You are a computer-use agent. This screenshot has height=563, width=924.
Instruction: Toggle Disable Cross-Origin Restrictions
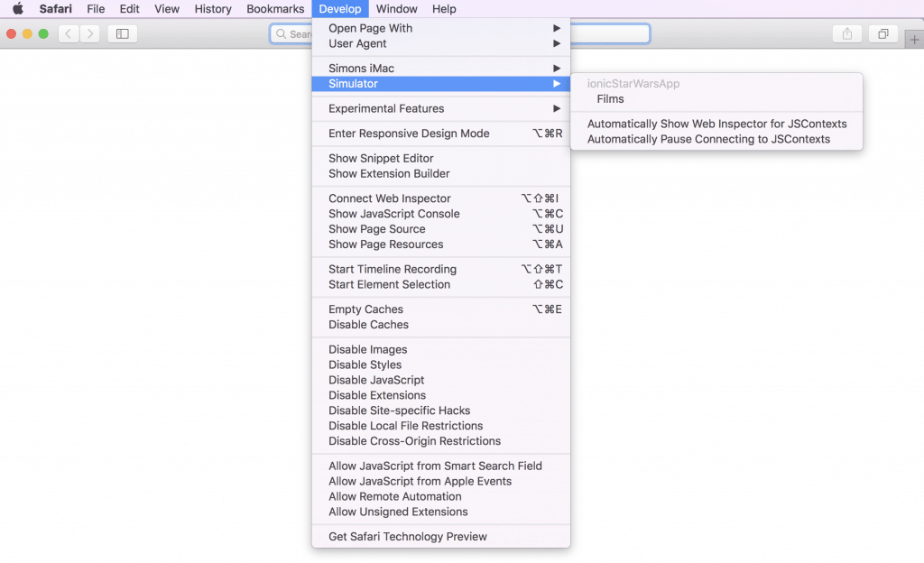[440, 440]
